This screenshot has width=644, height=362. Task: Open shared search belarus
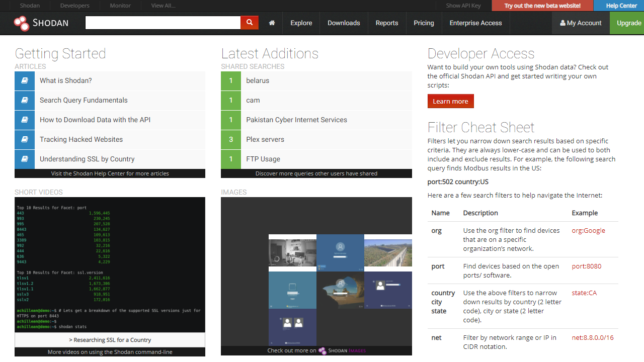click(258, 80)
